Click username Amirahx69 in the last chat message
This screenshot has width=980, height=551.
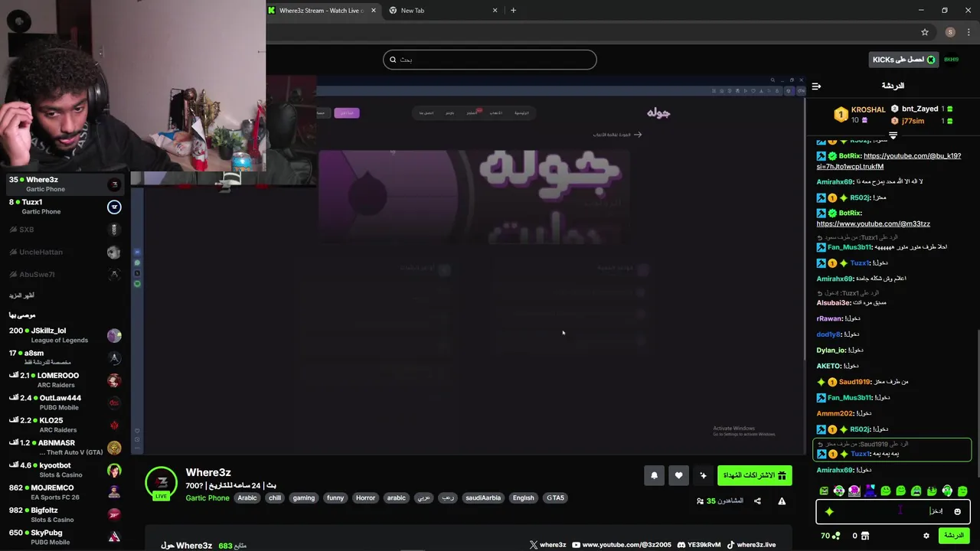point(834,470)
